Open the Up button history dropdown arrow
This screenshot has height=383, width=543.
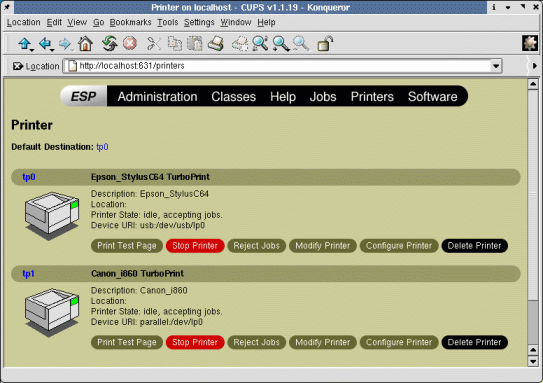point(32,51)
